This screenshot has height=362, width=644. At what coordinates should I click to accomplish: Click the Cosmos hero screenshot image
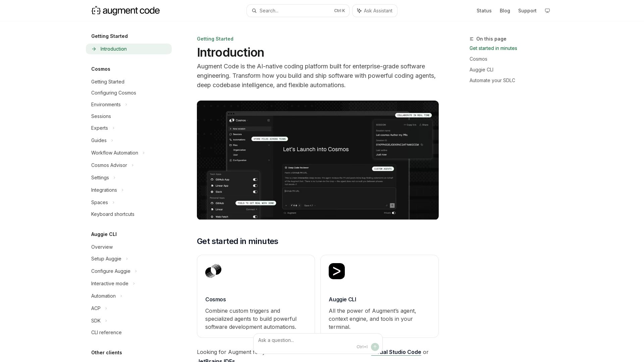click(x=318, y=160)
